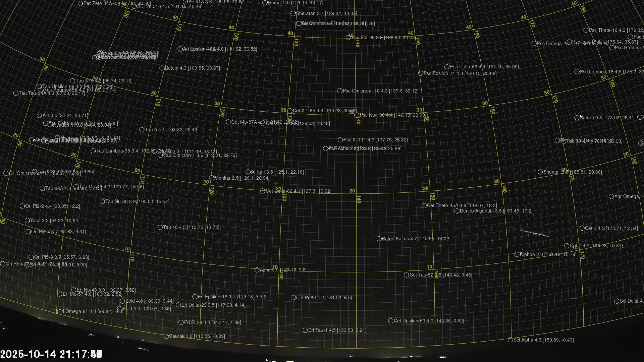Click the Menkar star marker circle

[x=212, y=178]
